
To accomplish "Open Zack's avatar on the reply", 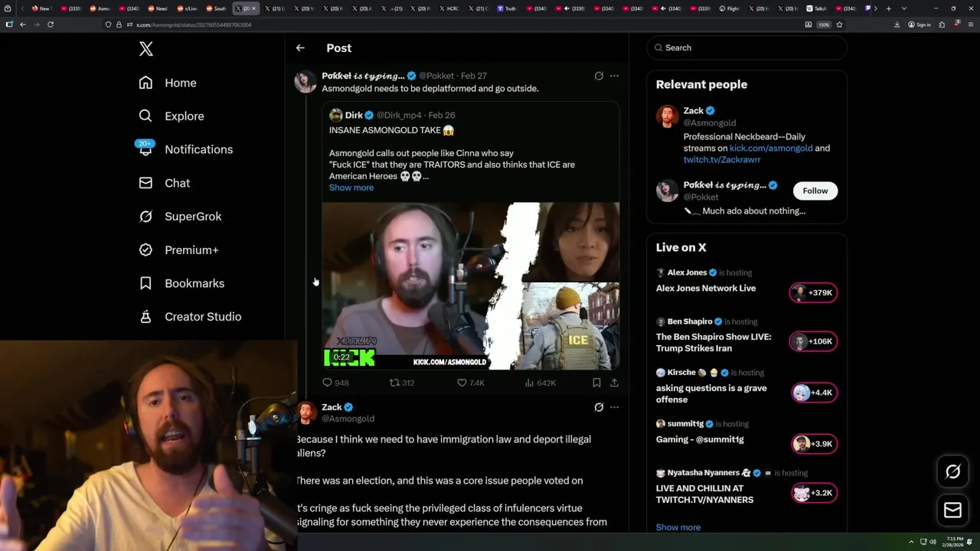I will [x=305, y=412].
